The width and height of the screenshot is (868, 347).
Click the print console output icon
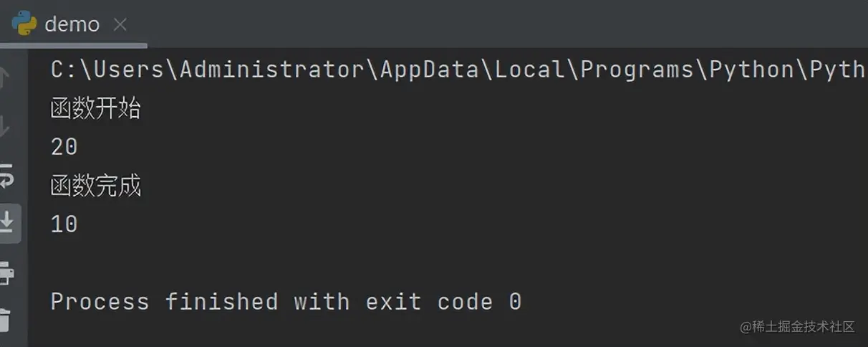tap(6, 272)
